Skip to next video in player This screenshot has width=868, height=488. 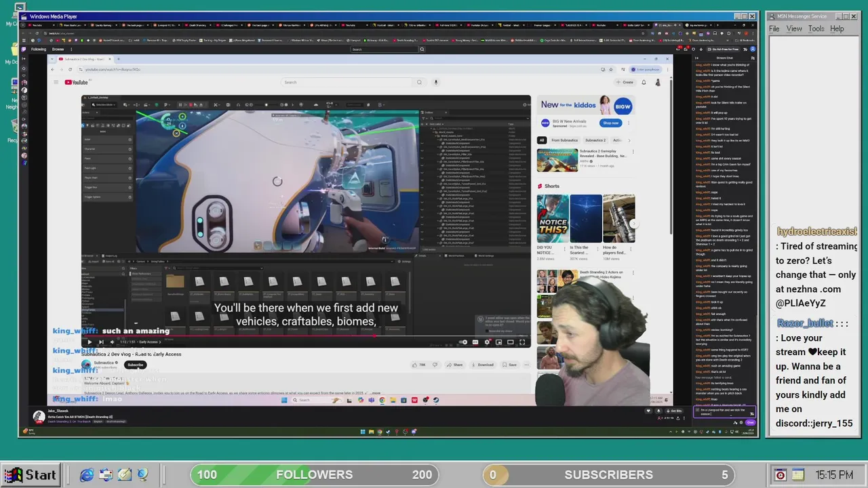coord(100,342)
